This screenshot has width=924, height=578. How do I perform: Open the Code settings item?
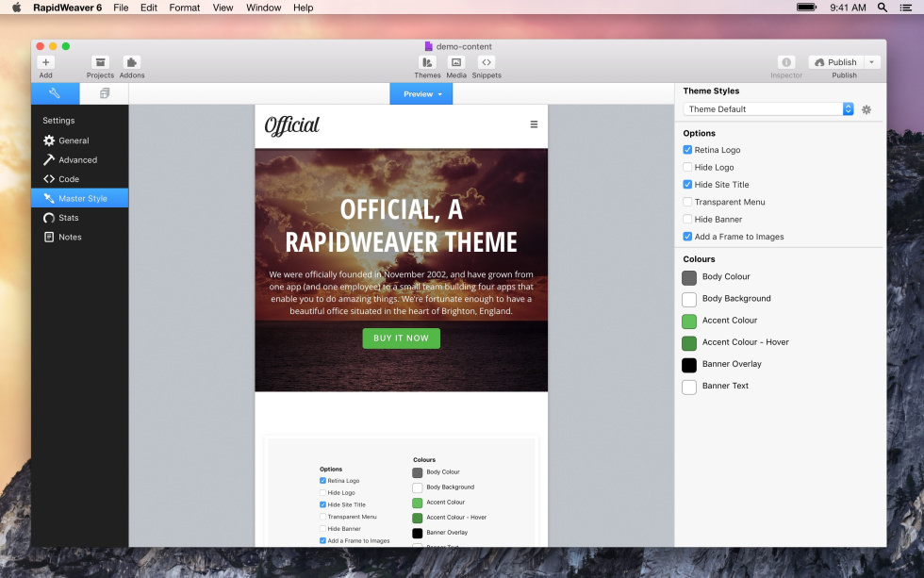tap(79, 179)
